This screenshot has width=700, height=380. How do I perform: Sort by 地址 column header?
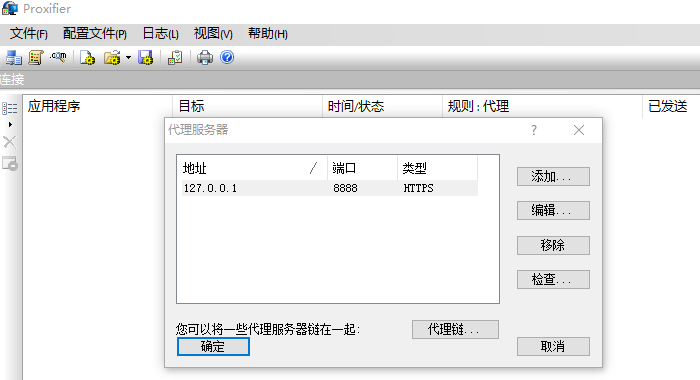point(252,168)
